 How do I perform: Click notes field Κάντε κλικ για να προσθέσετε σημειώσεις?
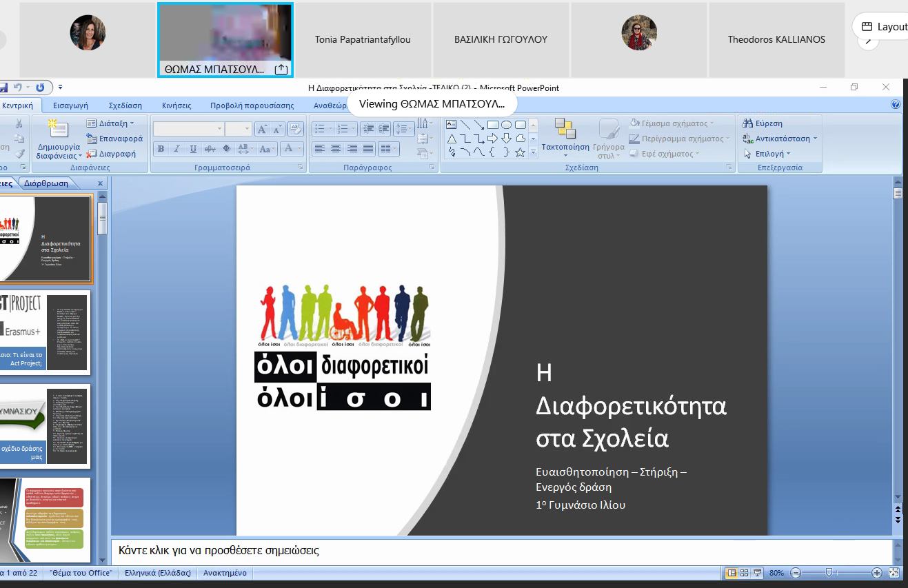(502, 551)
